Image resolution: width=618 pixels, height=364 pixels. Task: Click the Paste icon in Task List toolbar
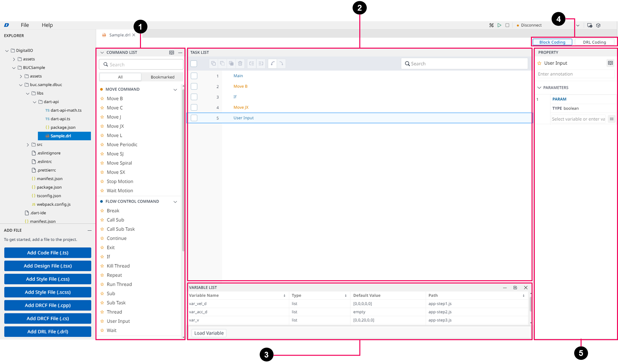(231, 63)
